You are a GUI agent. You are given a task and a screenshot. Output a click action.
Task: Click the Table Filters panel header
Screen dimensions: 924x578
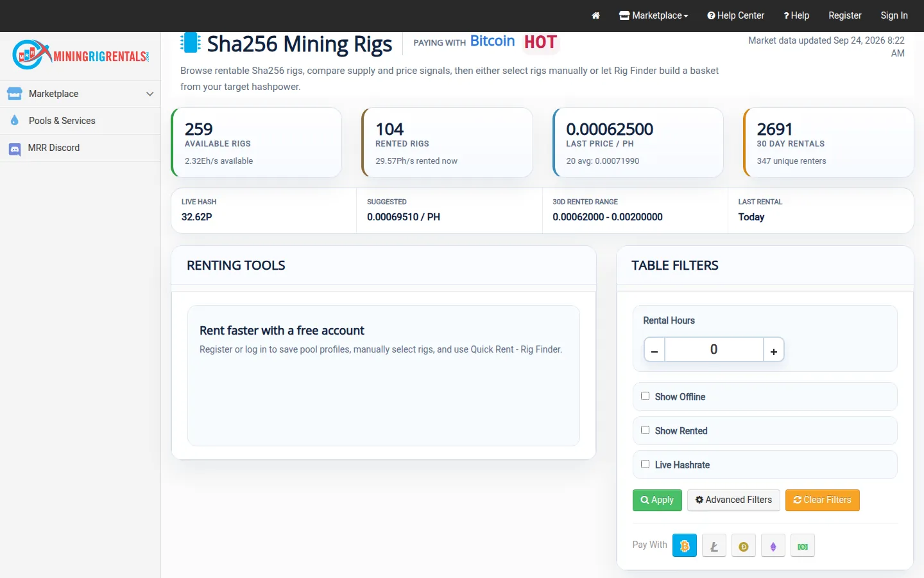point(765,265)
